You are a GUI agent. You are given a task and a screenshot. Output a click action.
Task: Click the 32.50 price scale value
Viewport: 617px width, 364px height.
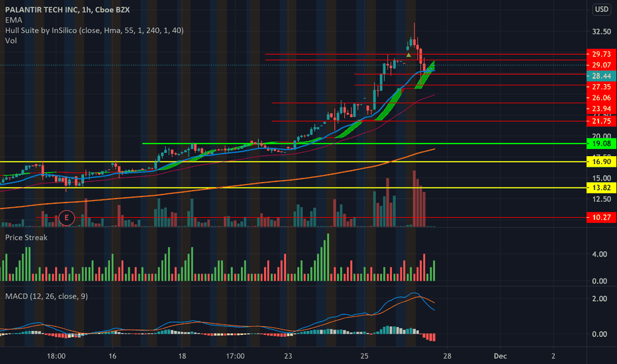click(601, 32)
